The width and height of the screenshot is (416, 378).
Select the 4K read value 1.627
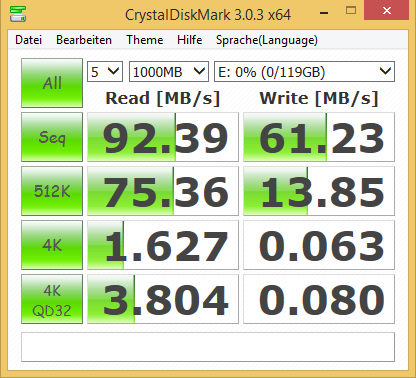click(x=163, y=245)
